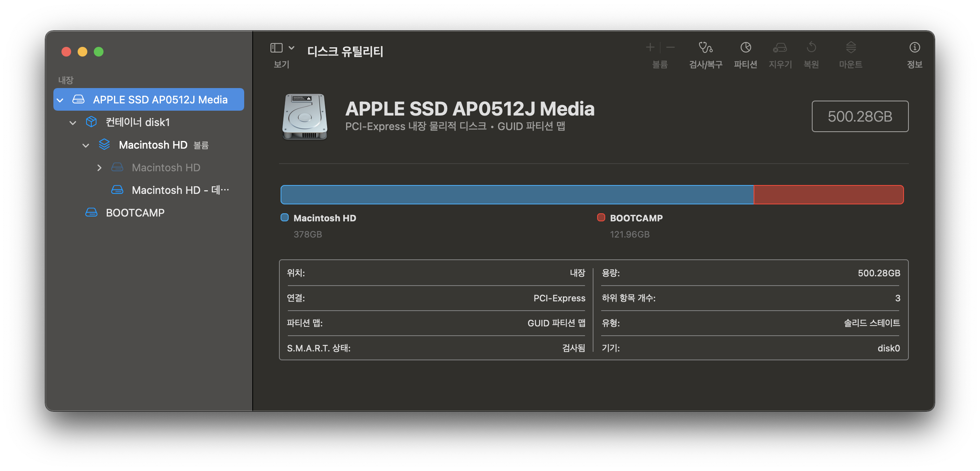Expand the dimmed Macintosh HD snapshot item
This screenshot has height=471, width=980.
[99, 168]
